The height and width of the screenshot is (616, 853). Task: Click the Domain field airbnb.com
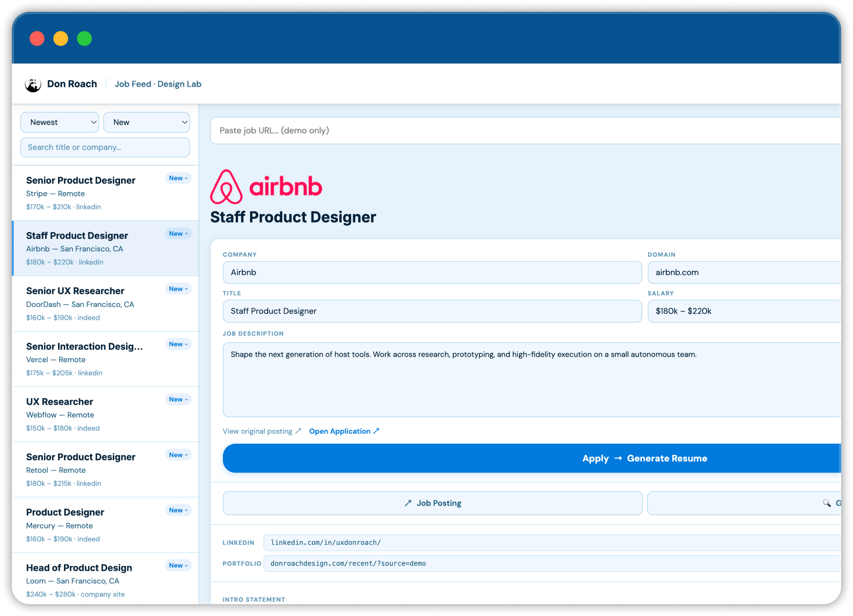744,272
